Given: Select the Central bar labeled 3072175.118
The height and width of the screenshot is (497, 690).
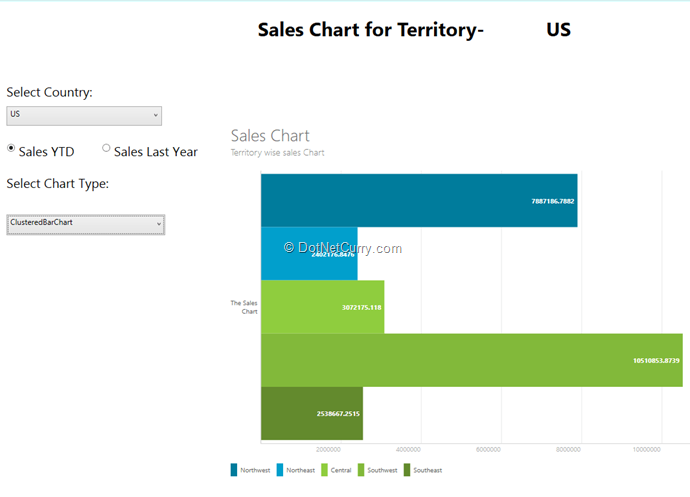Looking at the screenshot, I should (x=322, y=307).
